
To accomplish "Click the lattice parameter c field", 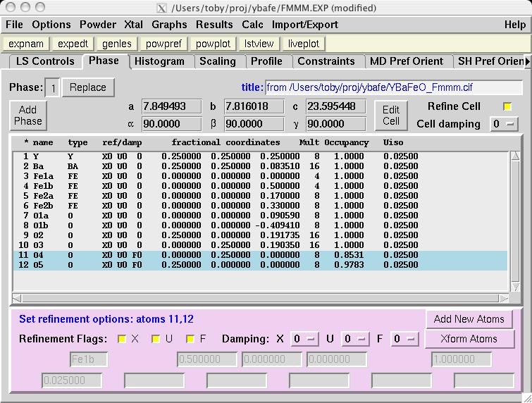I will (336, 106).
